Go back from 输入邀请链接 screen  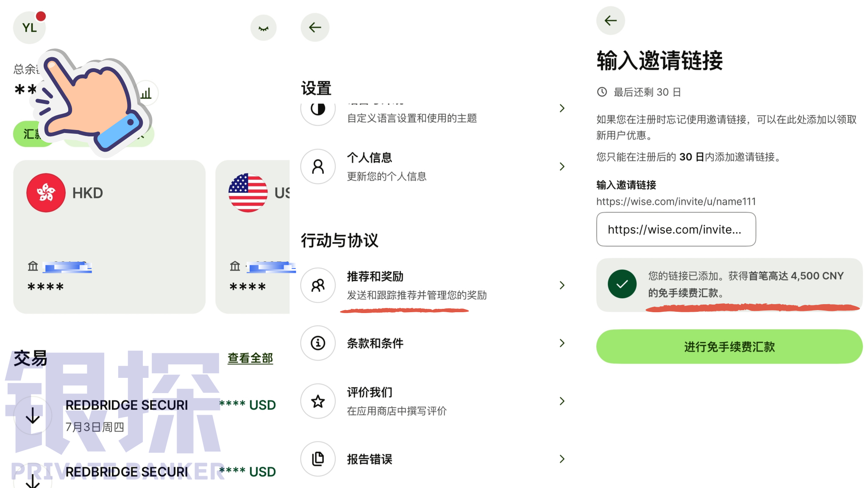click(x=610, y=20)
